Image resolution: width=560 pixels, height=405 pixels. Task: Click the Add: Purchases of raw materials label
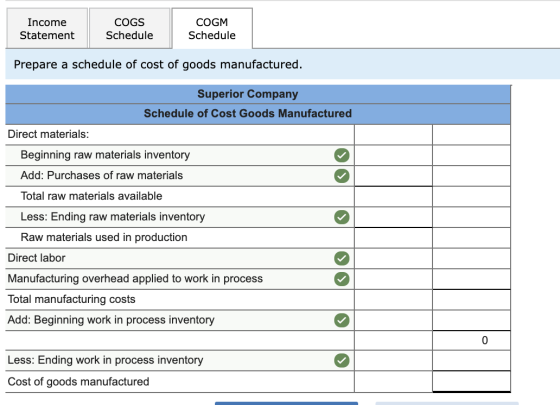click(101, 176)
